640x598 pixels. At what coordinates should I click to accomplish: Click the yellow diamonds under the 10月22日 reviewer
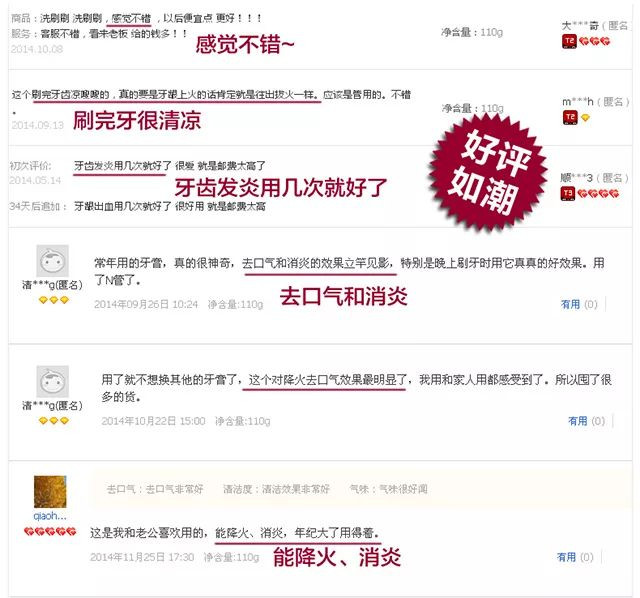tap(53, 420)
